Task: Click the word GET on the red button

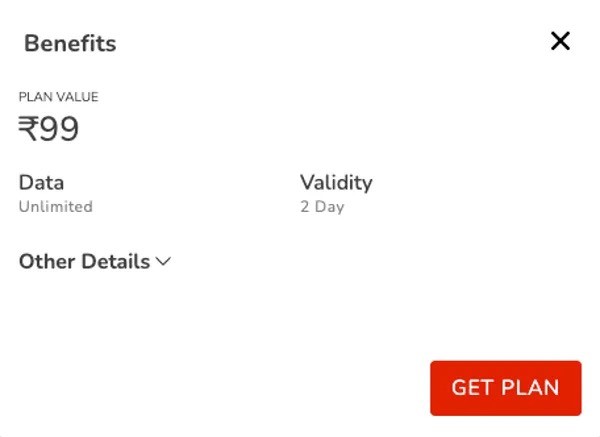Action: [473, 388]
